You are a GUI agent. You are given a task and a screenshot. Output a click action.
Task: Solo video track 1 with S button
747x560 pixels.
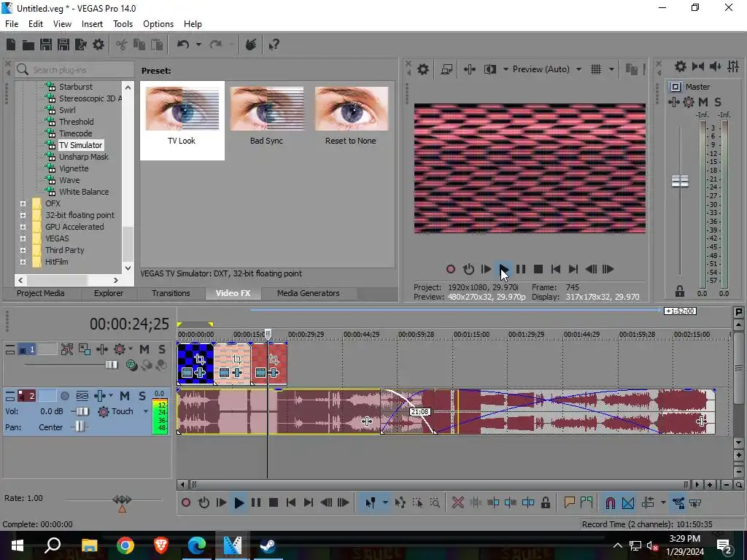pyautogui.click(x=162, y=349)
